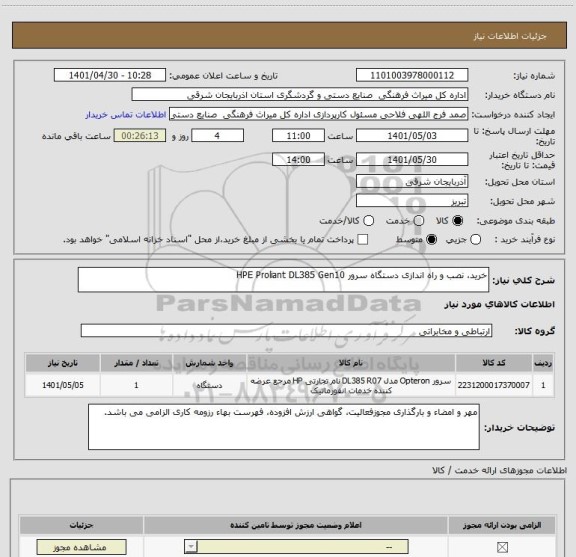
Task: Click the price validity date 1401/05/30
Action: tap(412, 159)
